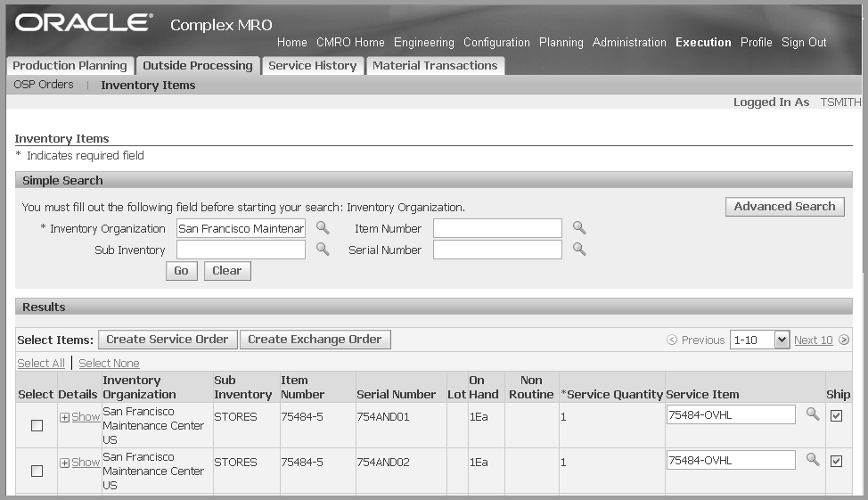Open the 1-10 records range dropdown

click(x=759, y=340)
